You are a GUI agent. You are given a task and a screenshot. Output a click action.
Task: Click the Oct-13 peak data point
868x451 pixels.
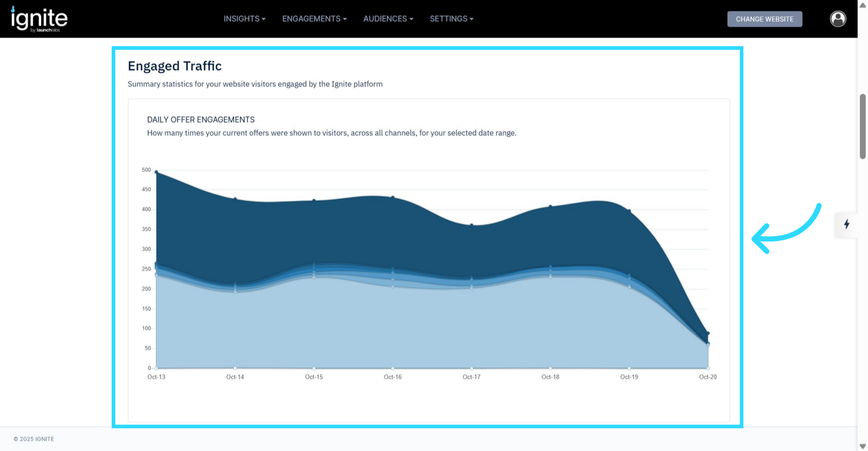point(156,172)
